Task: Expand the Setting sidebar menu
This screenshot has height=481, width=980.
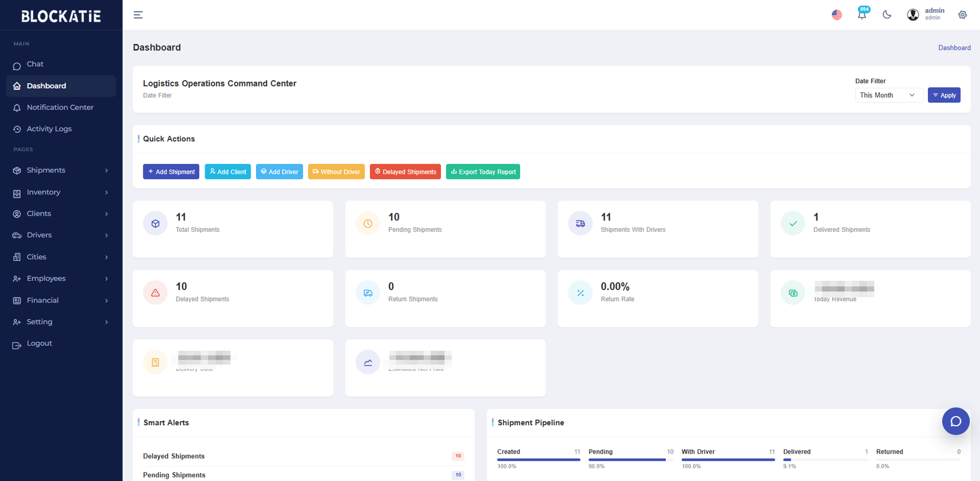Action: [61, 322]
